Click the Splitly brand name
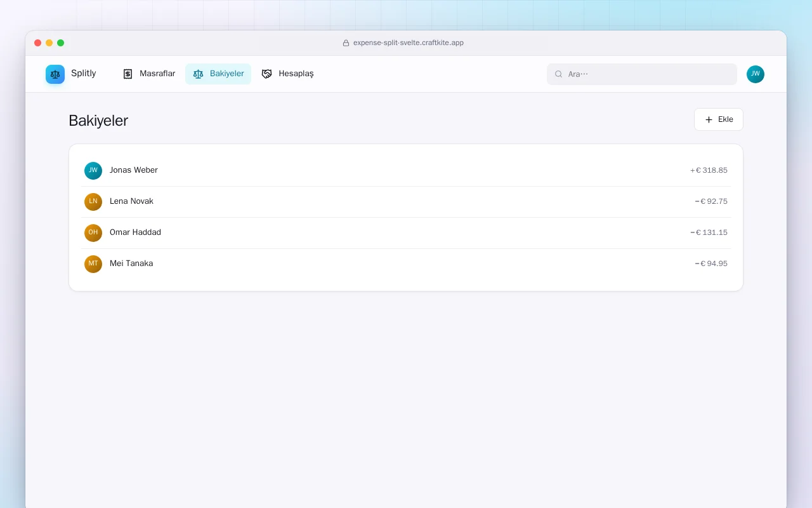 pyautogui.click(x=84, y=73)
